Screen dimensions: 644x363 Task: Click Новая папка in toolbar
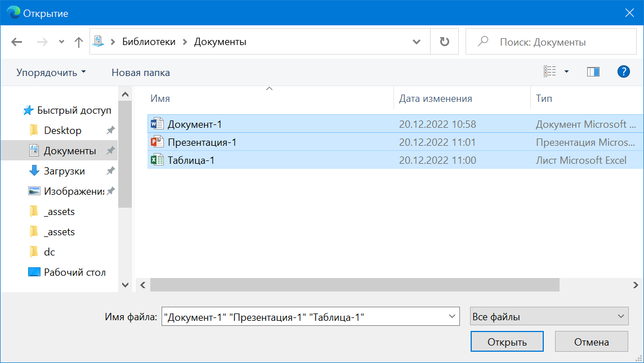click(141, 73)
